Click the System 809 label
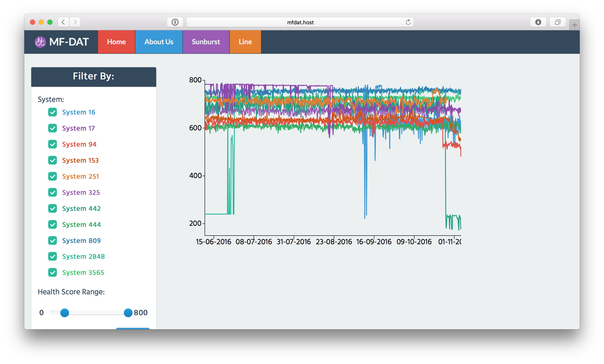 [x=81, y=241]
